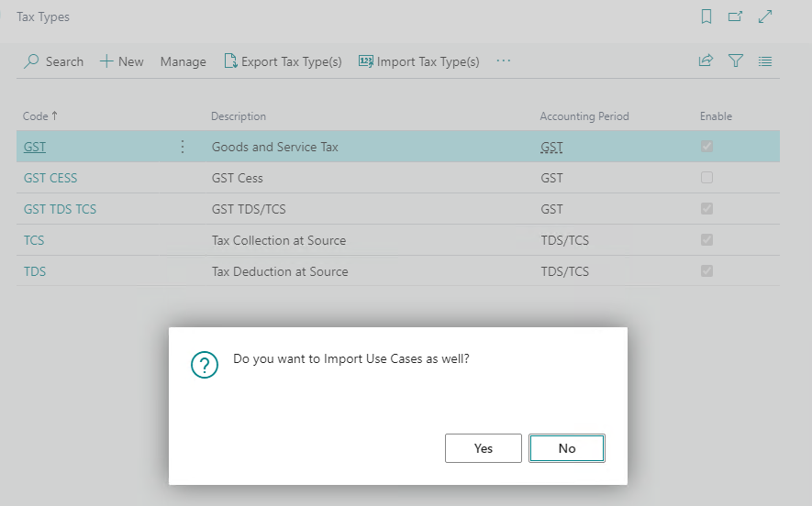Enable the GST CESS checkbox
The width and height of the screenshot is (812, 506).
tap(706, 178)
